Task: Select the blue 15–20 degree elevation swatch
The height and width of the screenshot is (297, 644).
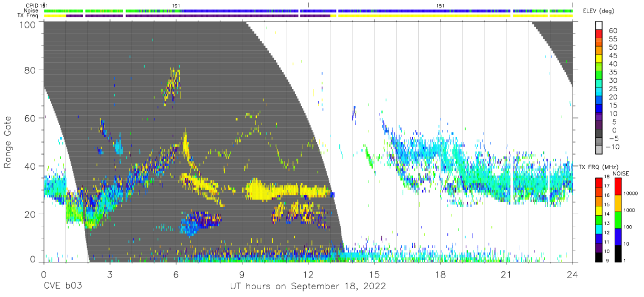Action: 599,101
